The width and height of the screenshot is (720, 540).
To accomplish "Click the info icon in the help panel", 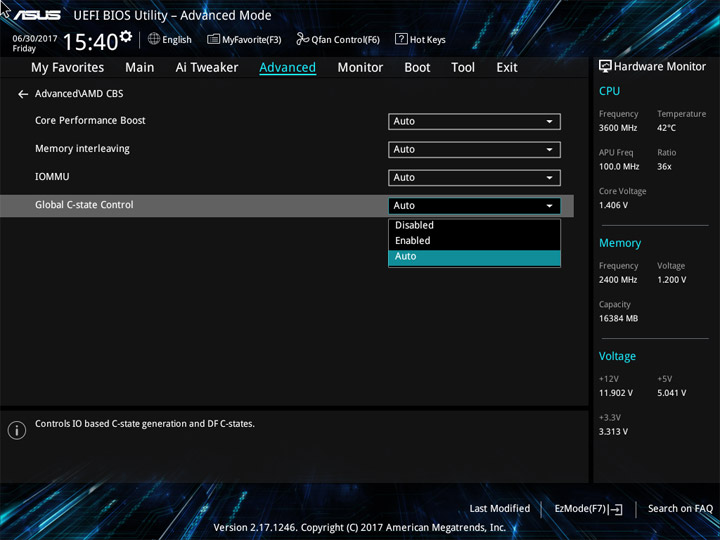I will [17, 430].
